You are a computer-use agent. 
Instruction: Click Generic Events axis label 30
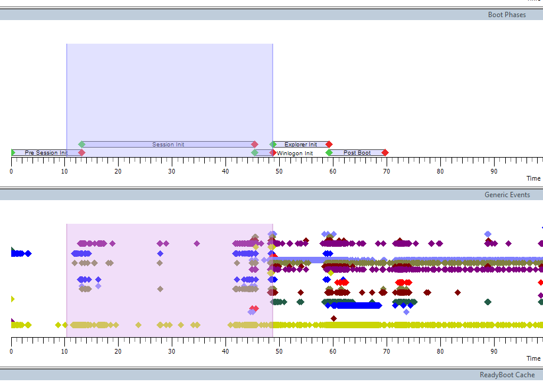(x=172, y=351)
